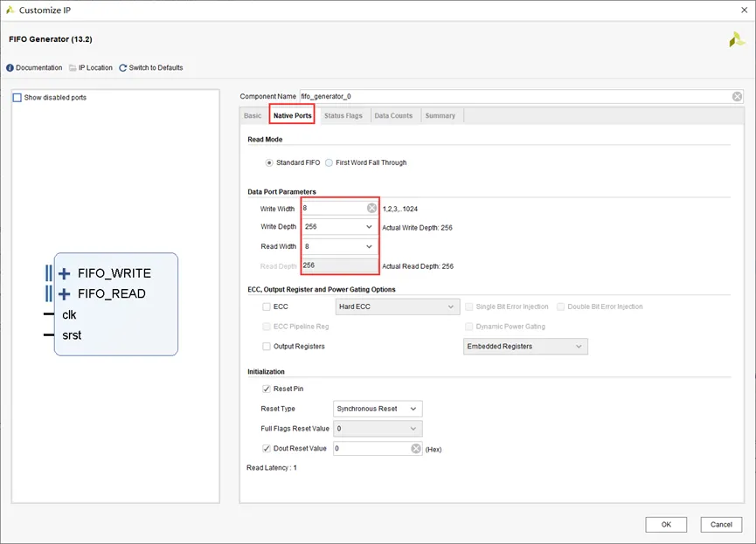Click the FIFO_READ interface label
The width and height of the screenshot is (756, 544).
tap(111, 294)
